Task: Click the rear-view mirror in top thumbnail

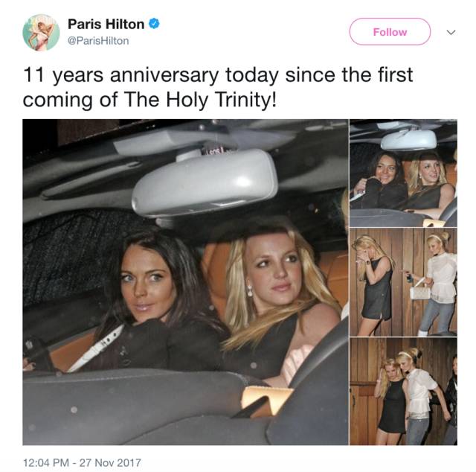Action: [x=408, y=139]
